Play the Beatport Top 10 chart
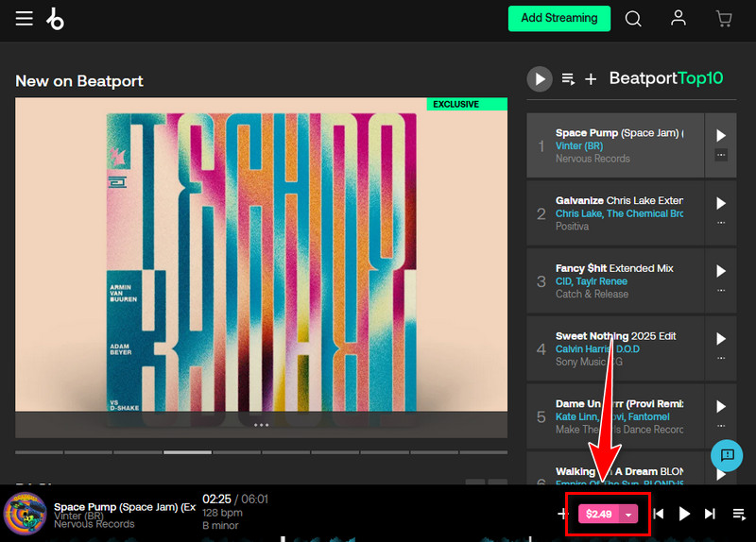This screenshot has width=756, height=542. coord(540,79)
